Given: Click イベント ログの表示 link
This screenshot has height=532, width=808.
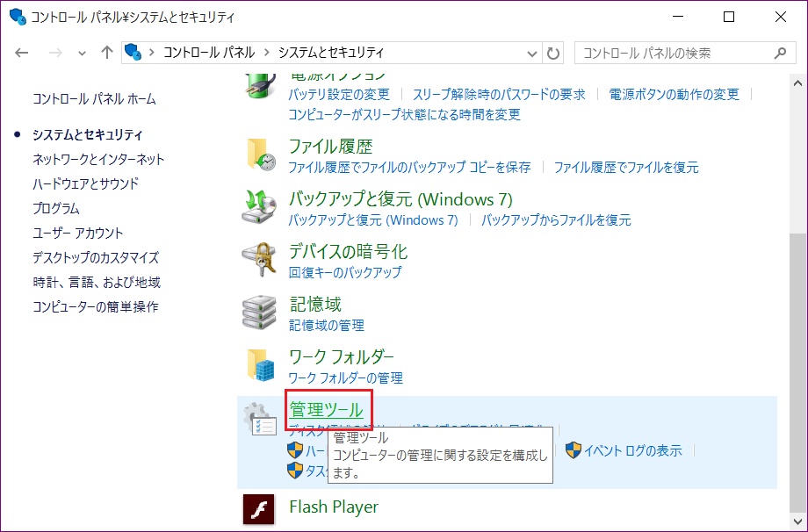Looking at the screenshot, I should point(633,450).
